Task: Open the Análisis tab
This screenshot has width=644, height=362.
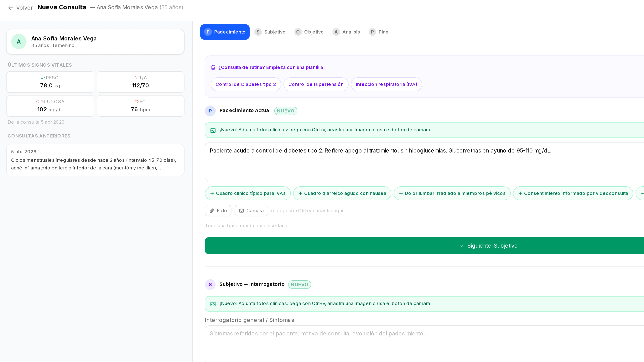Action: 346,32
